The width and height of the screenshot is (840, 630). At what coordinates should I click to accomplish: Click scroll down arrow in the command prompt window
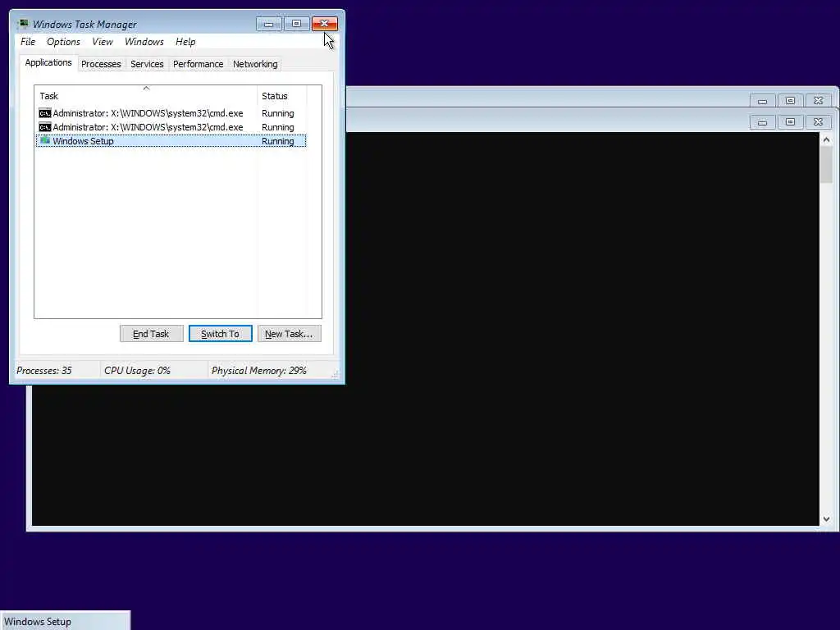826,519
